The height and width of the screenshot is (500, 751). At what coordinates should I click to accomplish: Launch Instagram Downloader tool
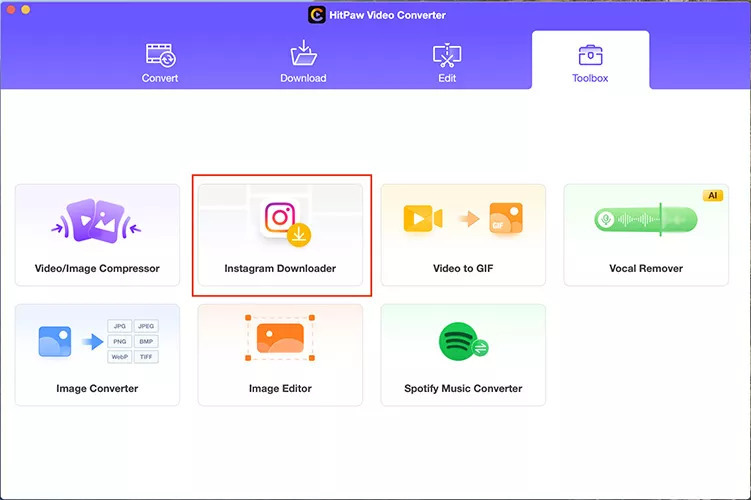pyautogui.click(x=280, y=235)
